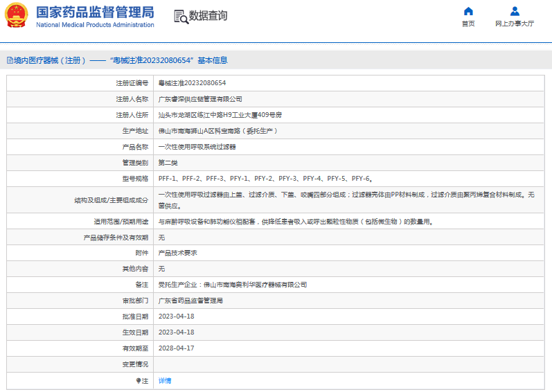This screenshot has width=552, height=392.
Task: Click the 注册证编号 label
Action: click(132, 83)
